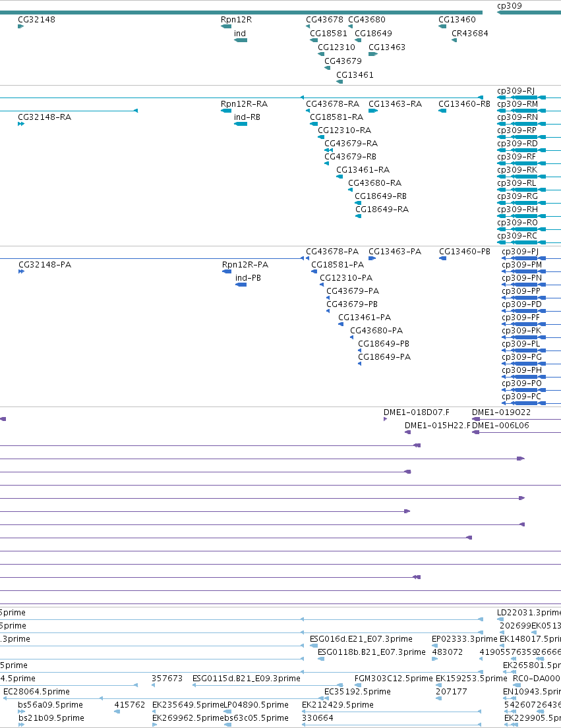The width and height of the screenshot is (561, 728).
Task: Click transcript cp309-RC
Action: 517,236
